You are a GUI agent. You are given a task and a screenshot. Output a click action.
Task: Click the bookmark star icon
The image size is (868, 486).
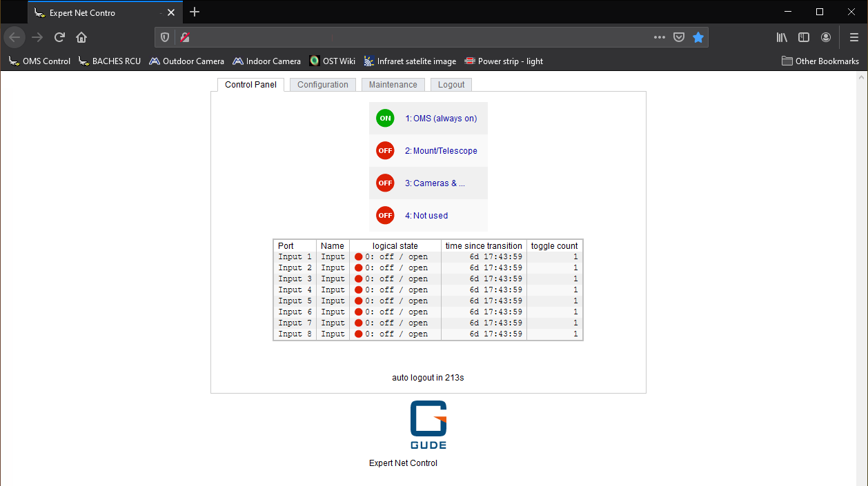(x=698, y=37)
